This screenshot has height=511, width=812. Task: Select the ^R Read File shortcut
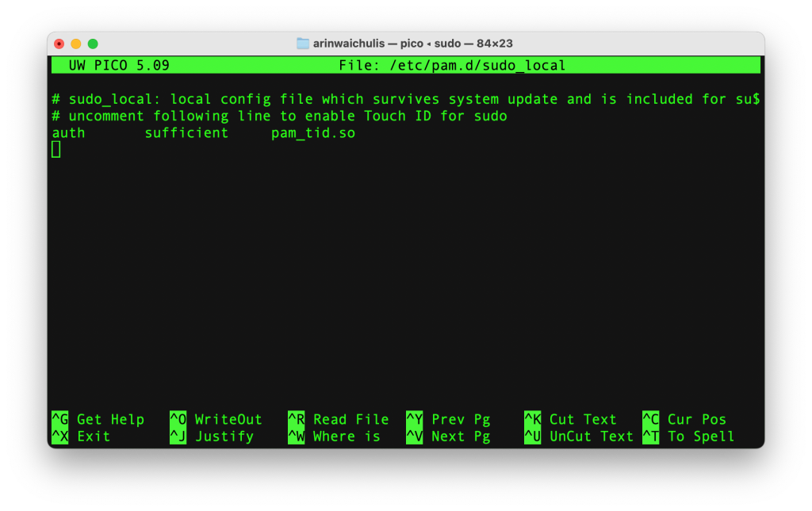tap(337, 419)
